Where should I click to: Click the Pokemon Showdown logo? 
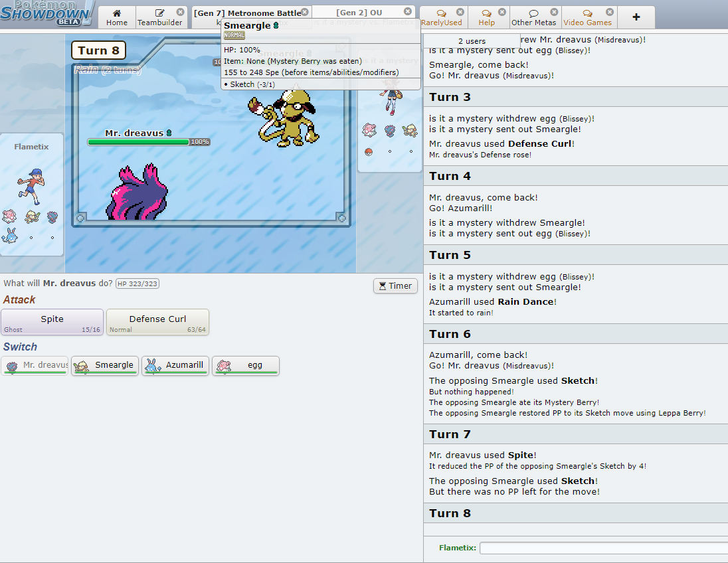coord(47,13)
